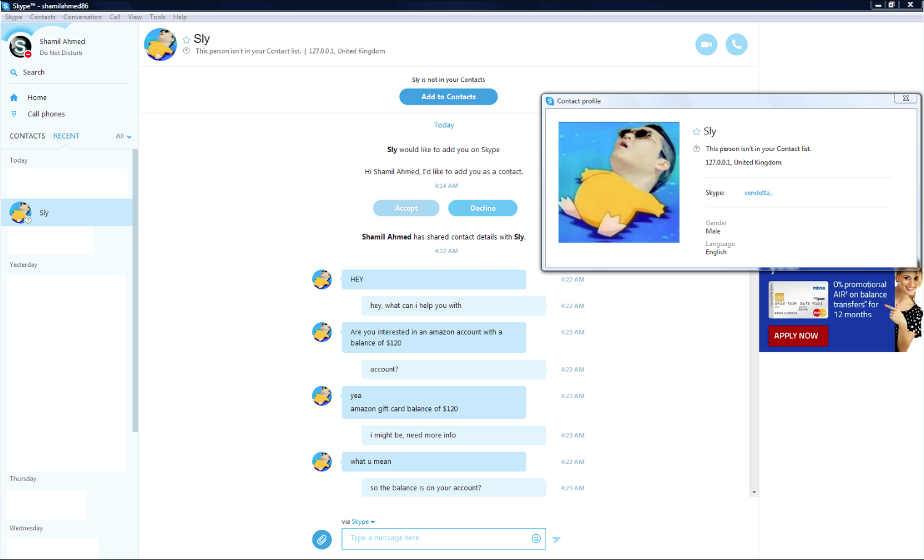Expand the via Skype dropdown
This screenshot has height=560, width=924.
tap(363, 522)
